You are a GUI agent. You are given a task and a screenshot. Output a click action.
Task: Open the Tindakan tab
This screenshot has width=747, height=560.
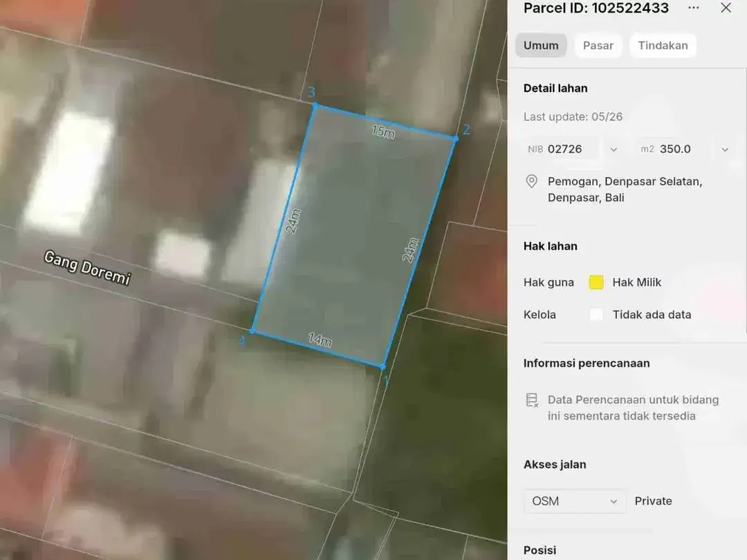pyautogui.click(x=663, y=45)
